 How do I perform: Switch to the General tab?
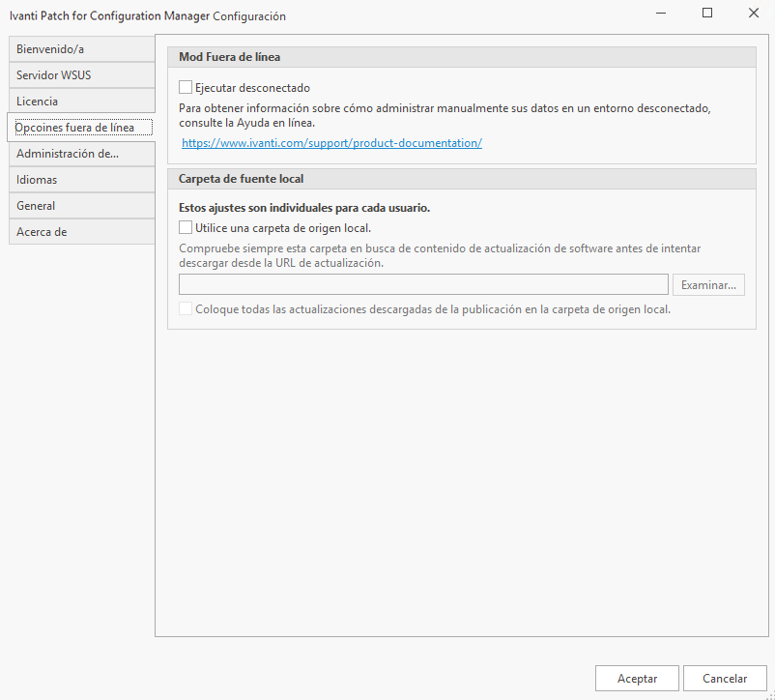point(81,206)
